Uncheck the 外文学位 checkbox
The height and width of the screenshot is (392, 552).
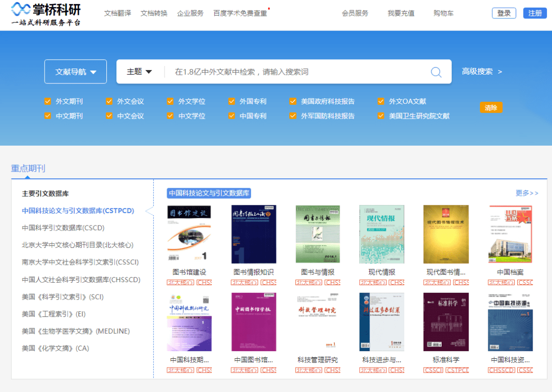[x=170, y=101]
